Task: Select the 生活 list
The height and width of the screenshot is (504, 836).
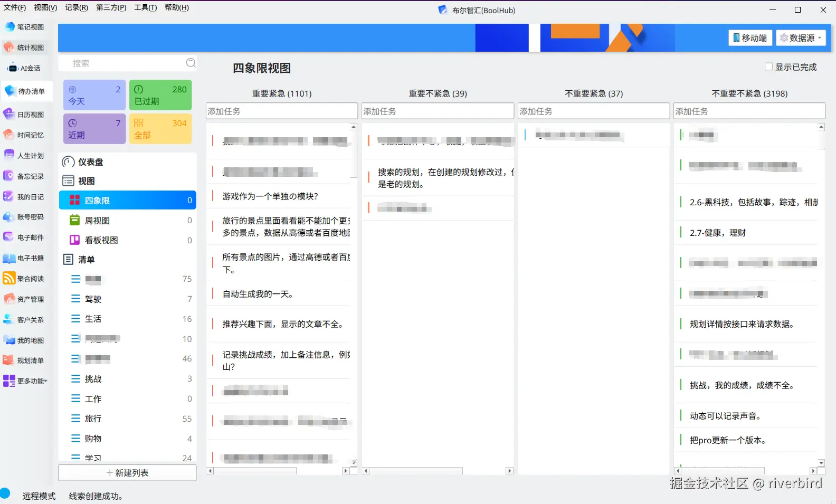Action: [x=127, y=319]
